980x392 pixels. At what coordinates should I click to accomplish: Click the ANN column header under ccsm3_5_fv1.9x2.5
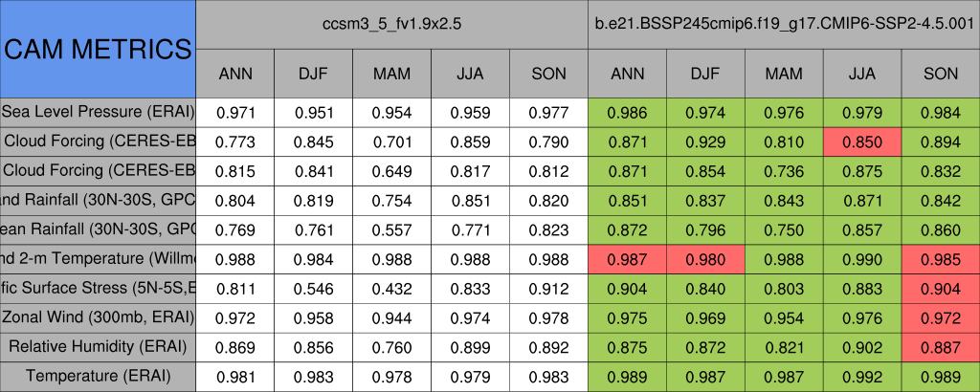coord(235,73)
